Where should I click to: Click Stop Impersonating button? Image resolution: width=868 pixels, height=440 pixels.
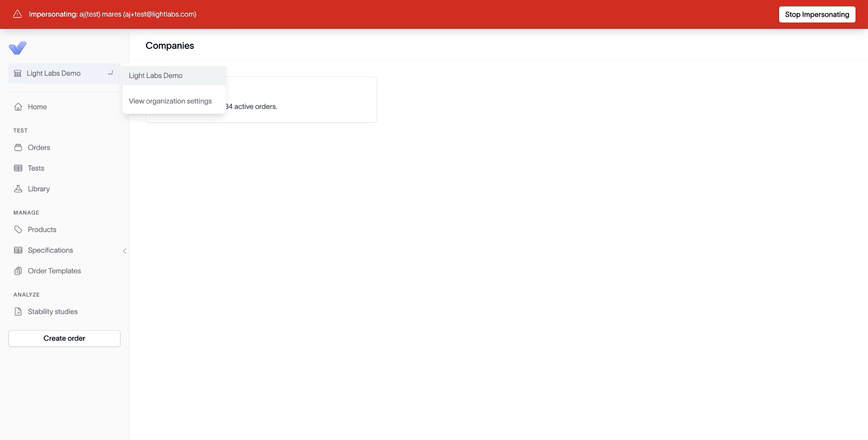pyautogui.click(x=817, y=14)
